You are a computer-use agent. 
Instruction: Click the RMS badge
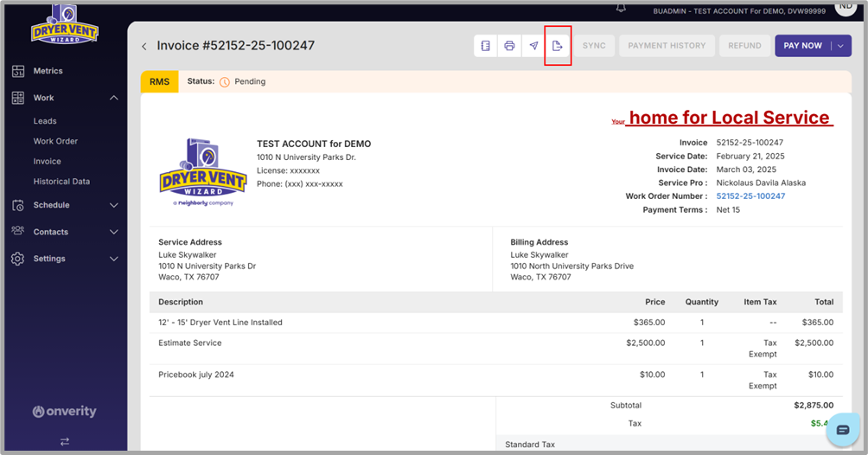159,81
